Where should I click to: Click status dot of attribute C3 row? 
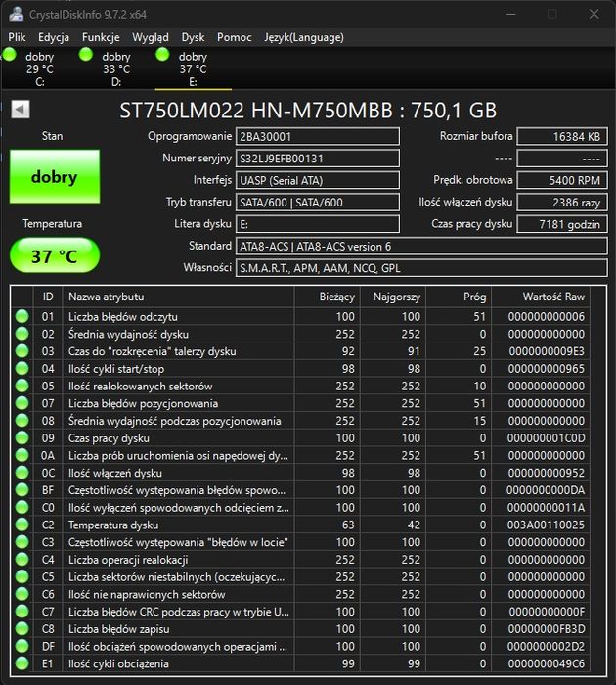22,542
